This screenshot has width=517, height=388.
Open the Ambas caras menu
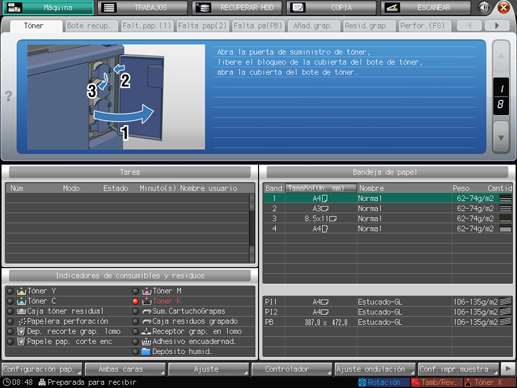[125, 369]
